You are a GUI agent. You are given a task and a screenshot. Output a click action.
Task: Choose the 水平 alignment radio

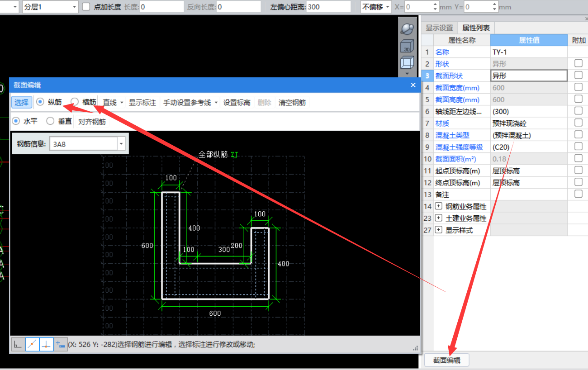[x=16, y=121]
